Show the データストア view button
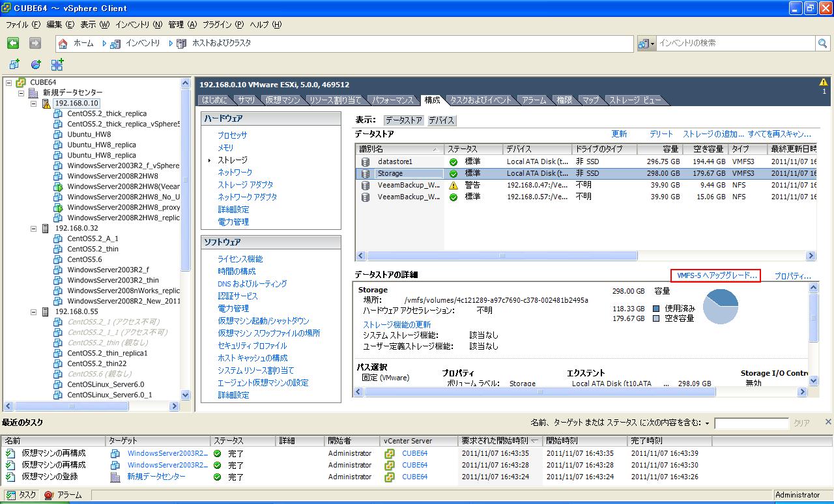This screenshot has width=834, height=504. 403,120
